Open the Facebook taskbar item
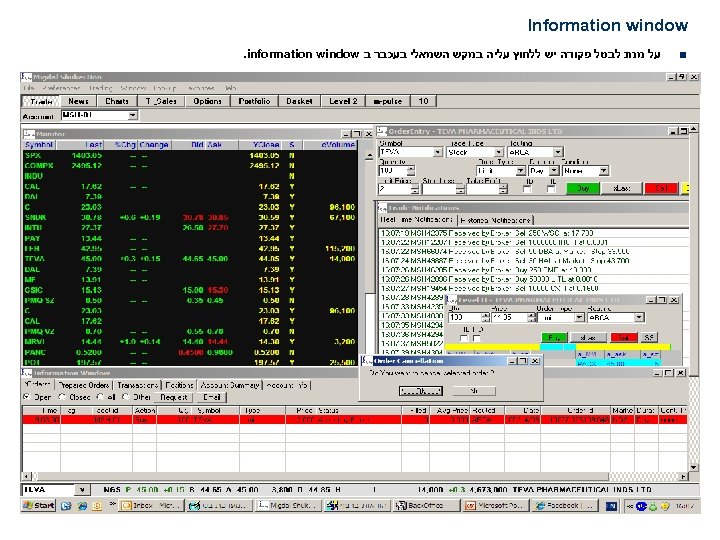 pos(564,506)
